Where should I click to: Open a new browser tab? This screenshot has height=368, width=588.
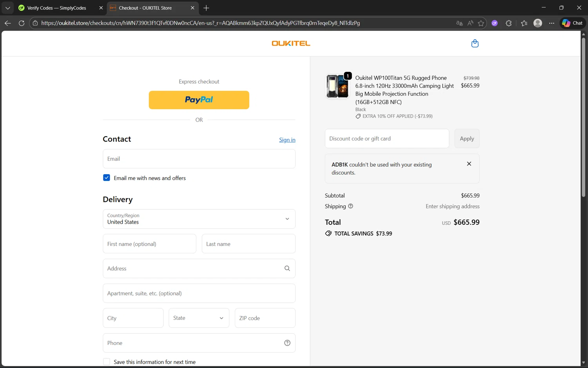tap(206, 8)
